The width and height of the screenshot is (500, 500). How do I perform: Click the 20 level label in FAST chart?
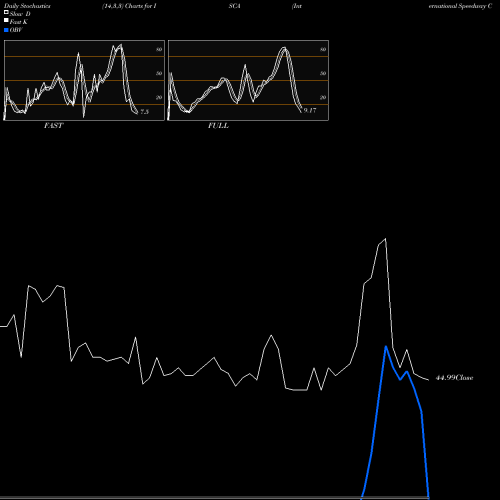pos(159,97)
